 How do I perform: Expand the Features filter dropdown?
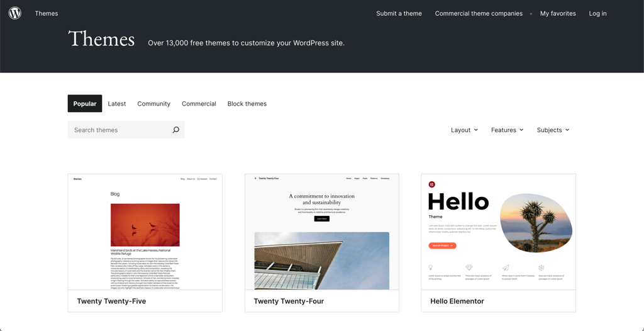point(508,130)
